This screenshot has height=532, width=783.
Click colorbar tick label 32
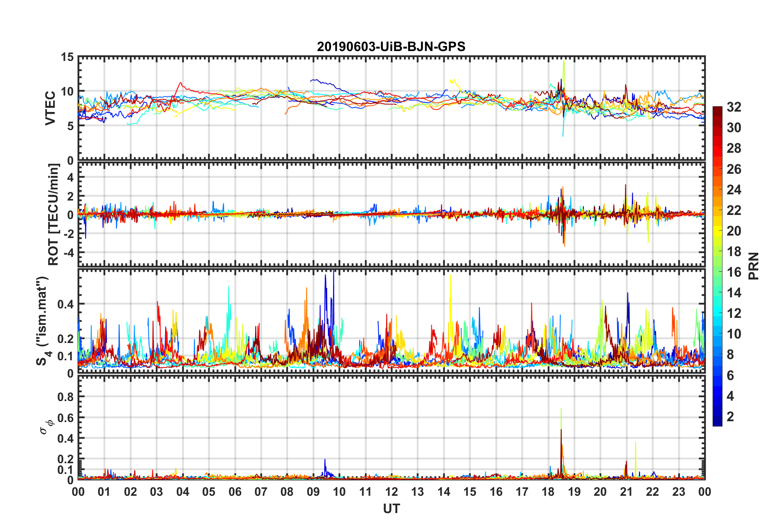tap(734, 107)
